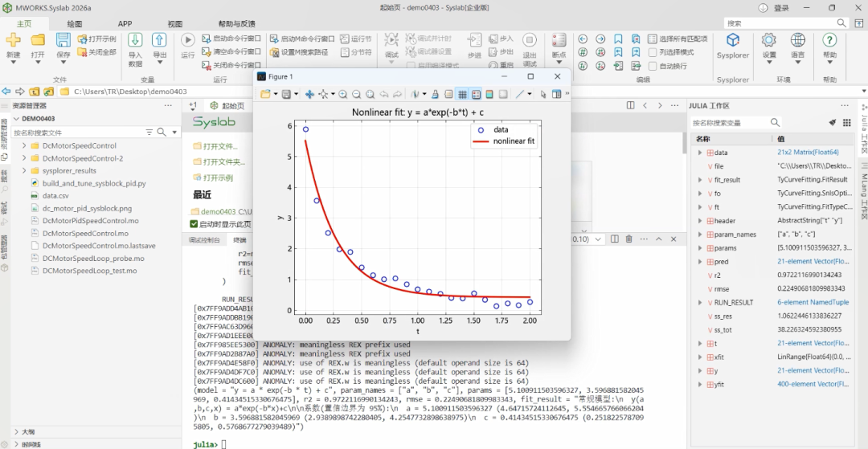Click 清空命令行窗口
This screenshot has height=449, width=868.
point(231,51)
